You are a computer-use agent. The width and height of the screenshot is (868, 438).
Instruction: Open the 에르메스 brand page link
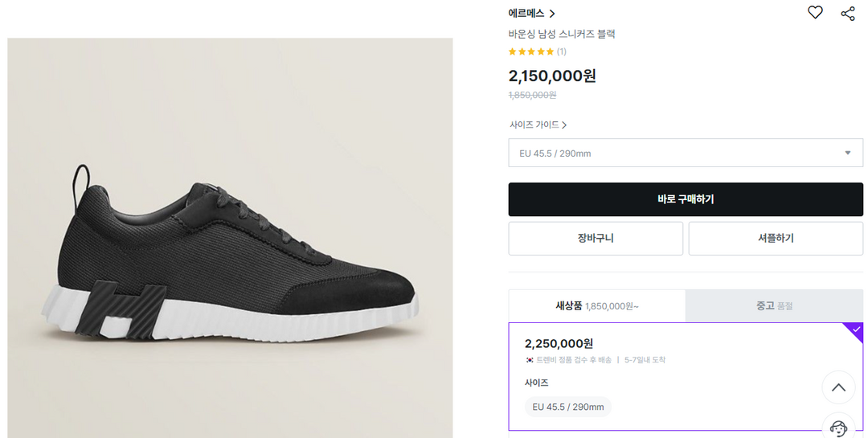[x=531, y=13]
